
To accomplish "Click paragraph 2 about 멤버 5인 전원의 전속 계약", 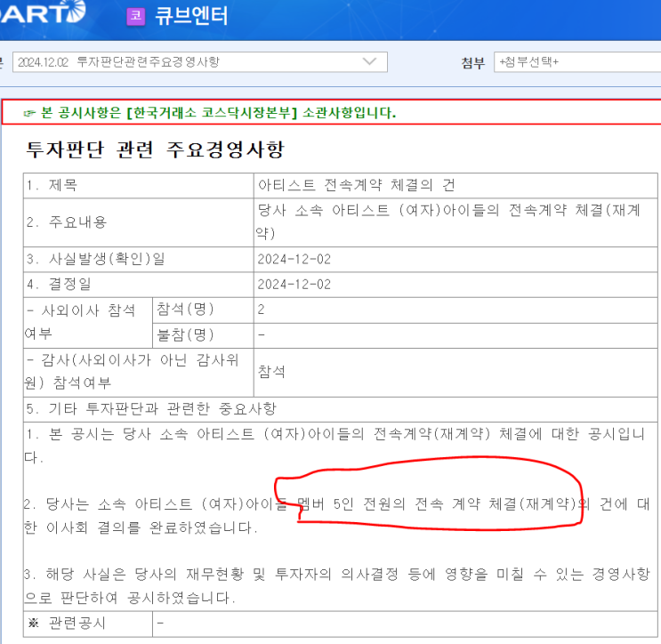I will tap(337, 515).
